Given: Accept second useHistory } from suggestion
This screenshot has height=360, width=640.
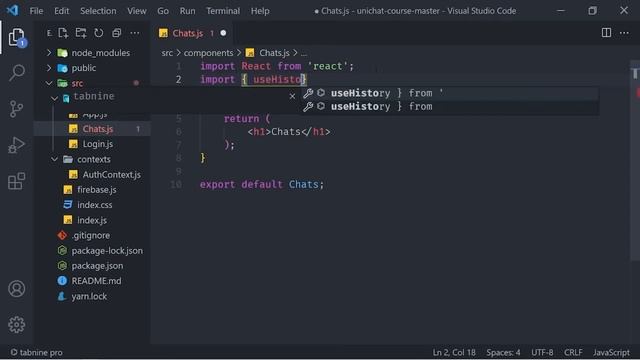Looking at the screenshot, I should coord(451,107).
